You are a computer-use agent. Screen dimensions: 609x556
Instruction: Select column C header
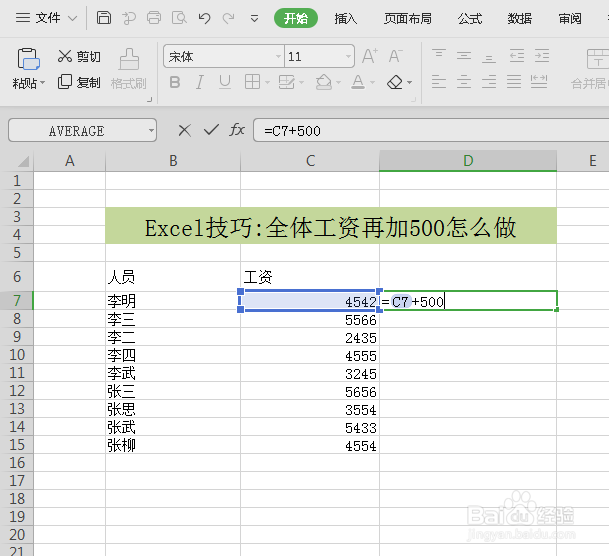[x=310, y=161]
